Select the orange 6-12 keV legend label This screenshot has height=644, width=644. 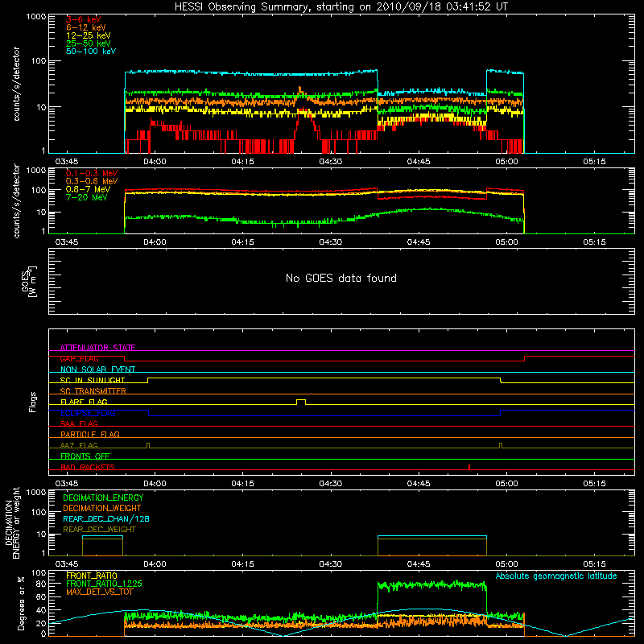[86, 27]
